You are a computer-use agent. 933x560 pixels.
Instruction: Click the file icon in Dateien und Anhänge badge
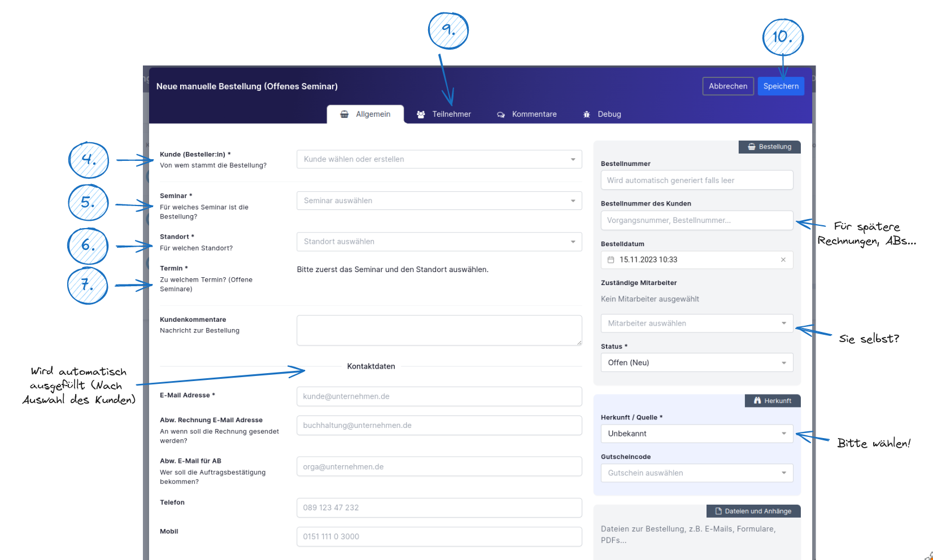click(719, 511)
